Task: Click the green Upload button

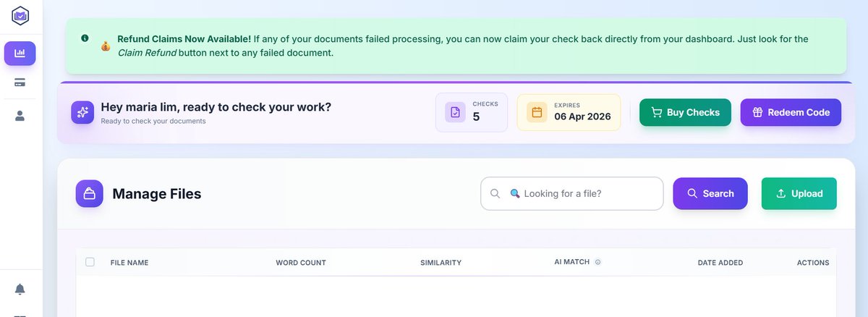Action: point(799,193)
